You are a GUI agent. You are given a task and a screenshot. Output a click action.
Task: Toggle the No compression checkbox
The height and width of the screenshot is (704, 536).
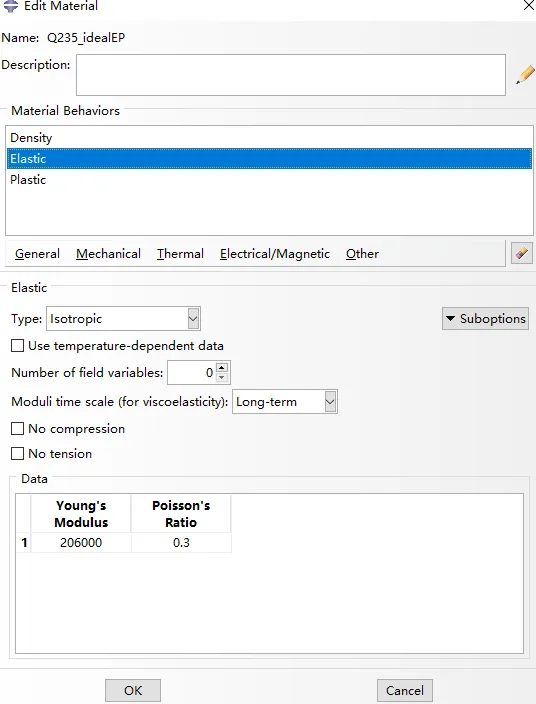[x=18, y=429]
